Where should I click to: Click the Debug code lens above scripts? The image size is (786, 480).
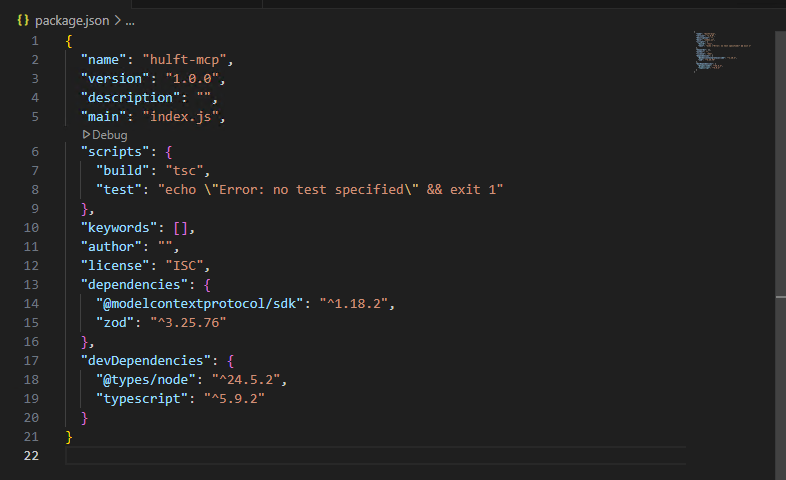[105, 135]
